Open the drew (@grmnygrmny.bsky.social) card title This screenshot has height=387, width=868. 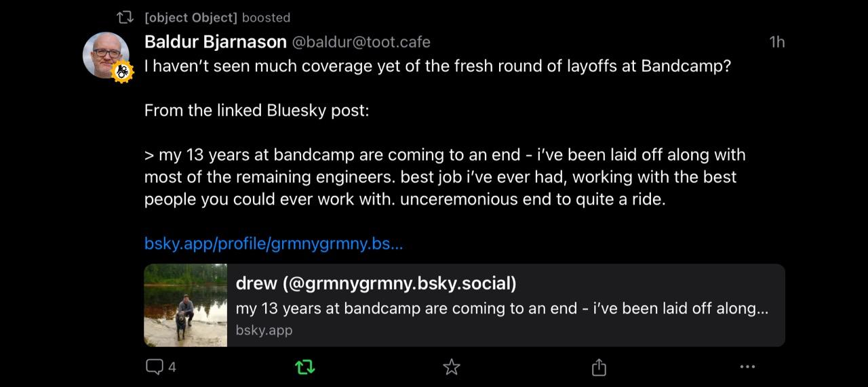(x=376, y=283)
